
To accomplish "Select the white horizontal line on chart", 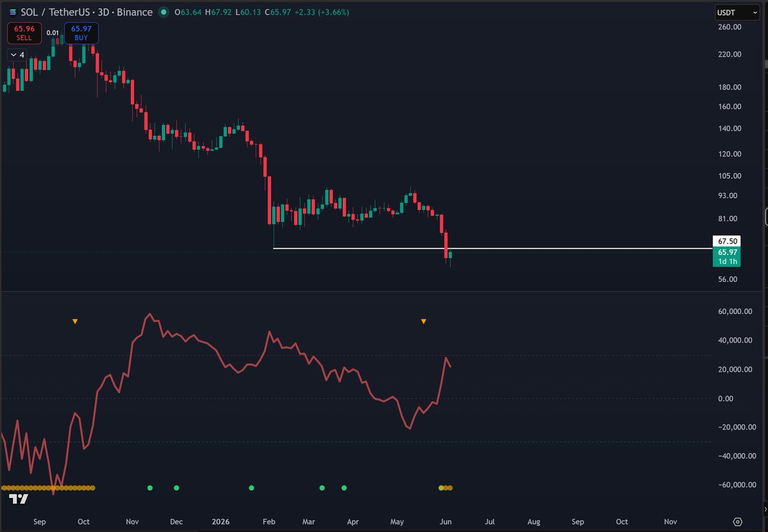I will (492, 248).
